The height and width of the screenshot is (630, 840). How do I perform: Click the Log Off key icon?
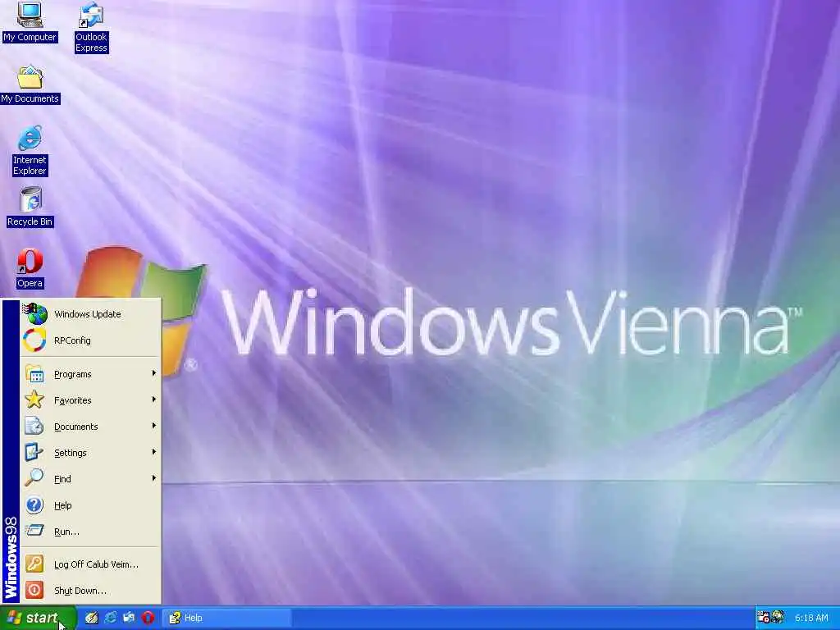[34, 564]
